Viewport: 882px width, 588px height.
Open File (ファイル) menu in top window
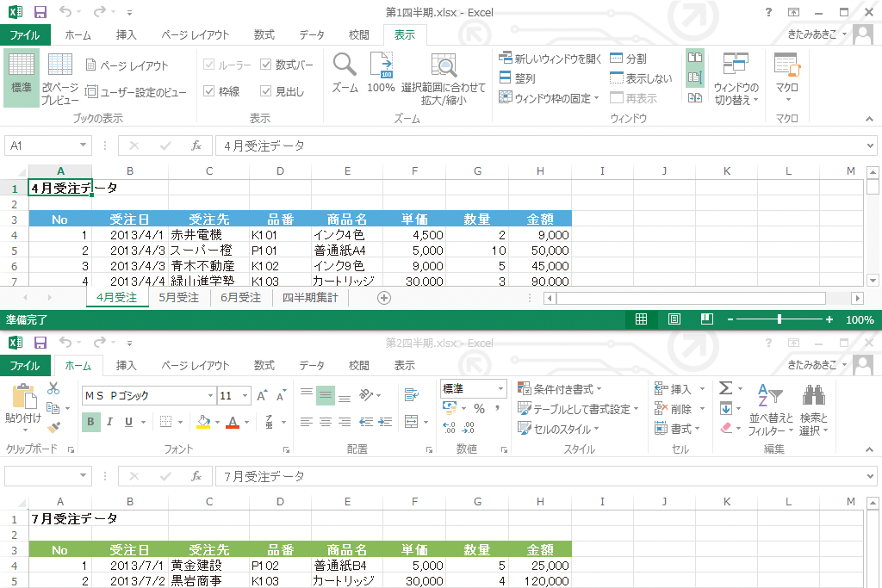coord(25,34)
